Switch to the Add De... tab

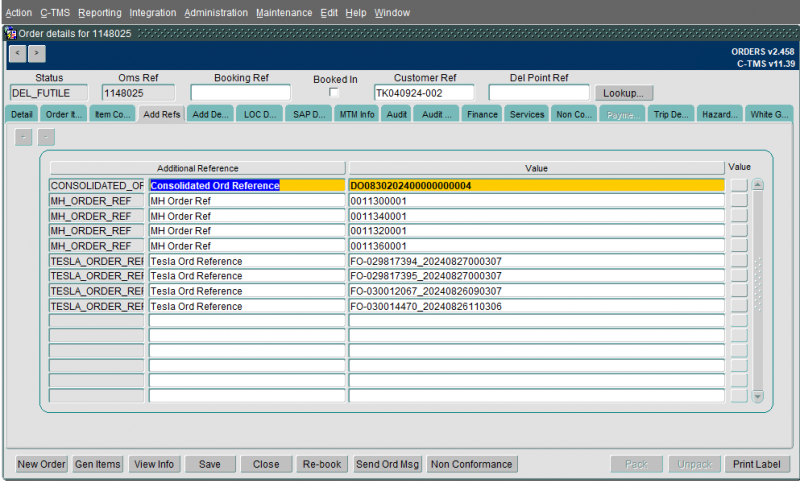point(210,114)
